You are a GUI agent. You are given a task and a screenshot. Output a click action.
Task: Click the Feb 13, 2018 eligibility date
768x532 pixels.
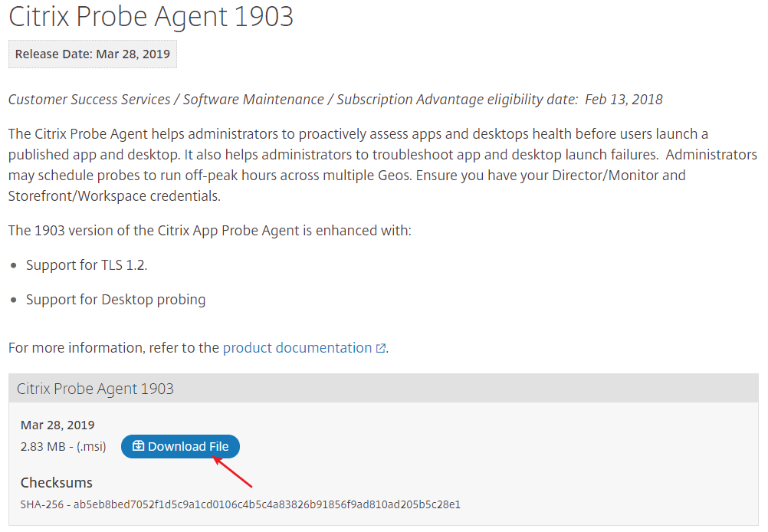pyautogui.click(x=624, y=100)
